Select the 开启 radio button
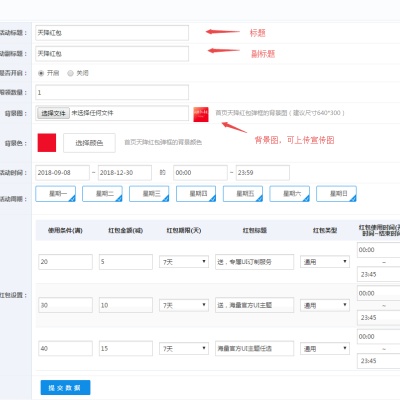Screen dimensions: 400x400 pos(41,73)
